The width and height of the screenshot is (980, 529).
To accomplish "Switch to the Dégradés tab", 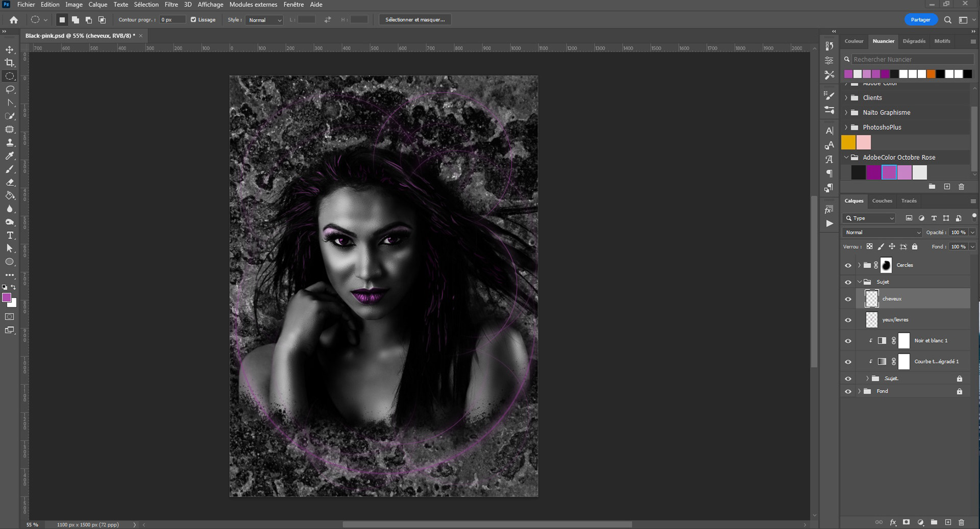I will pyautogui.click(x=914, y=41).
